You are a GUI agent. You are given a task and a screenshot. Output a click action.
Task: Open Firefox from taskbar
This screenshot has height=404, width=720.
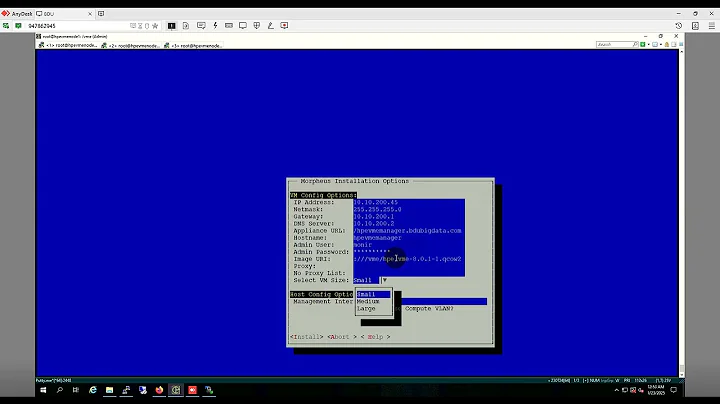tap(159, 390)
